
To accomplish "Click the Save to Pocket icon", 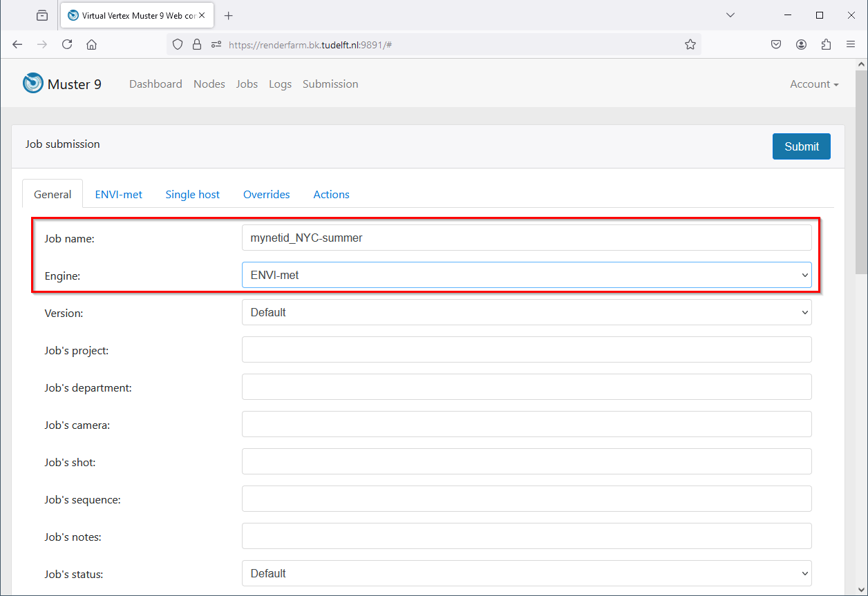I will pyautogui.click(x=776, y=44).
